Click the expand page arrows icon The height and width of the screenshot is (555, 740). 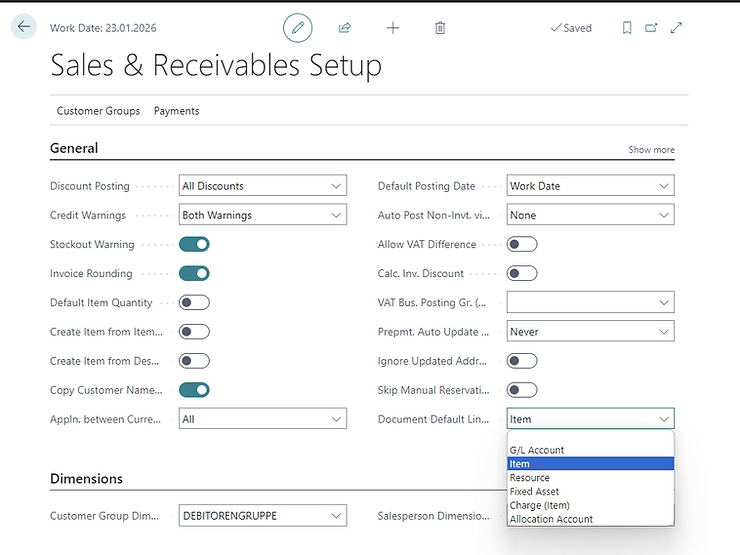(x=677, y=28)
